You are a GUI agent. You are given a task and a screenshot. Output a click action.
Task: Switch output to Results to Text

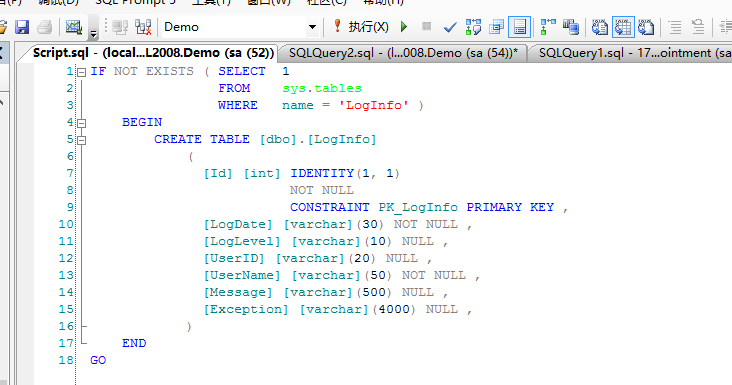(599, 27)
